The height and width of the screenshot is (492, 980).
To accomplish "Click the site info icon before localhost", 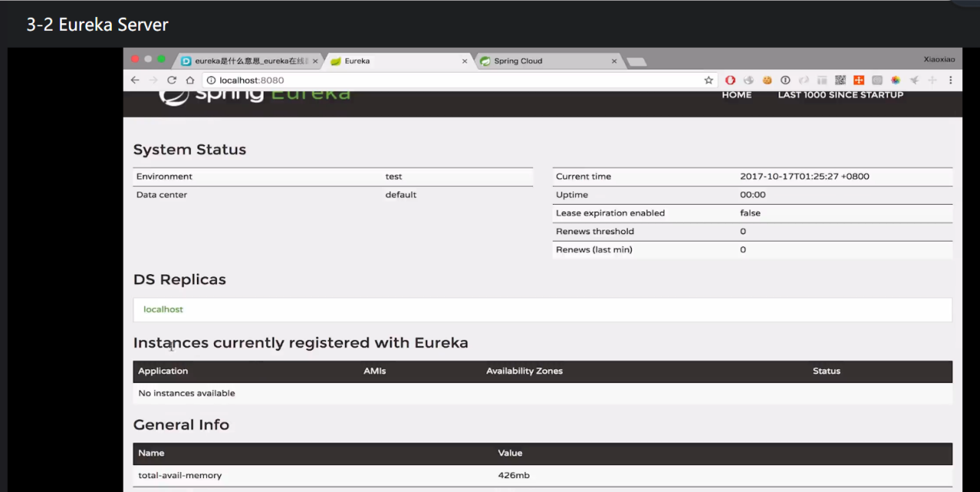I will click(211, 80).
